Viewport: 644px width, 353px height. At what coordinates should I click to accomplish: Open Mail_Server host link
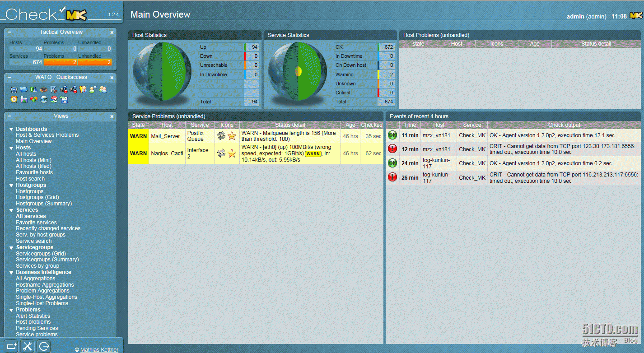pos(165,136)
